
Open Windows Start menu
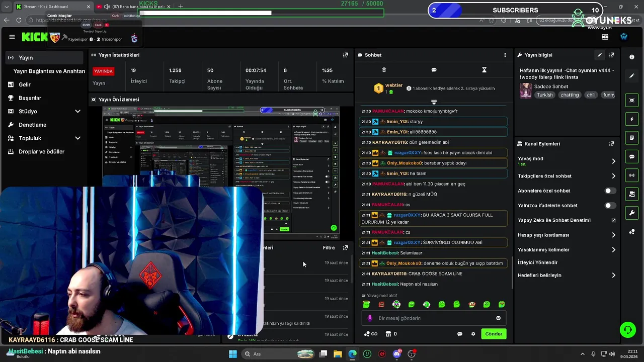click(232, 354)
